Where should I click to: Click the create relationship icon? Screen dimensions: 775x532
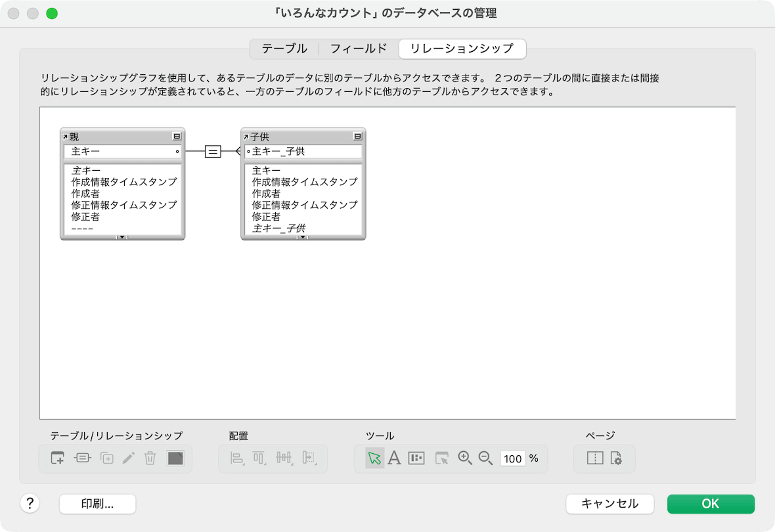click(x=82, y=458)
